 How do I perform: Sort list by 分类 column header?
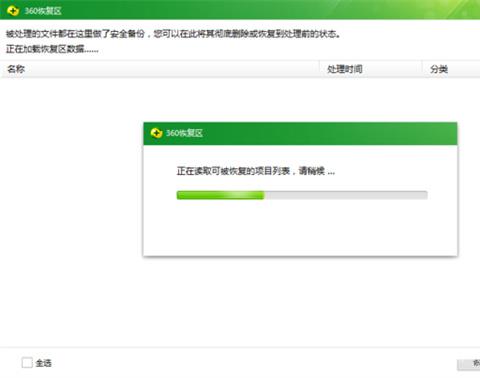(451, 69)
